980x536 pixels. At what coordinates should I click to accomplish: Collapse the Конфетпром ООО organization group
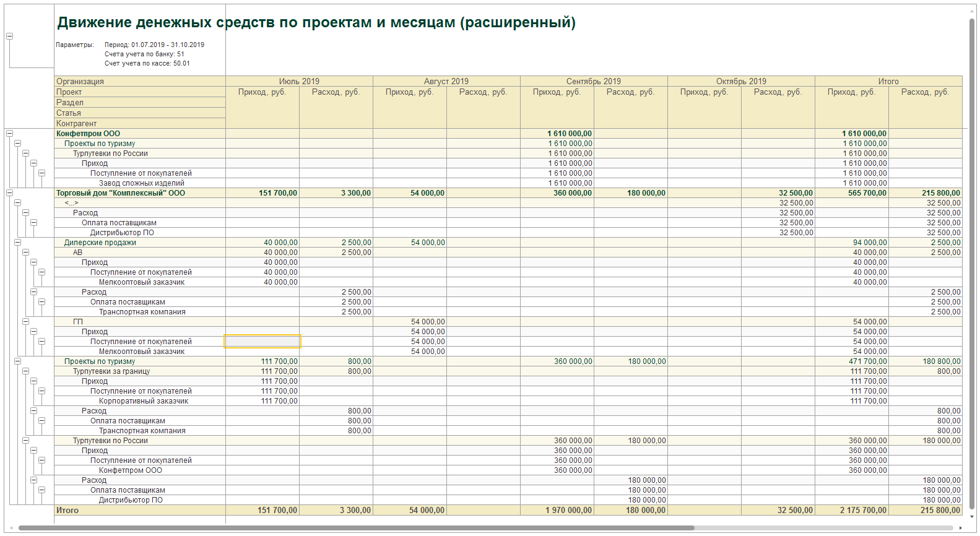(9, 133)
